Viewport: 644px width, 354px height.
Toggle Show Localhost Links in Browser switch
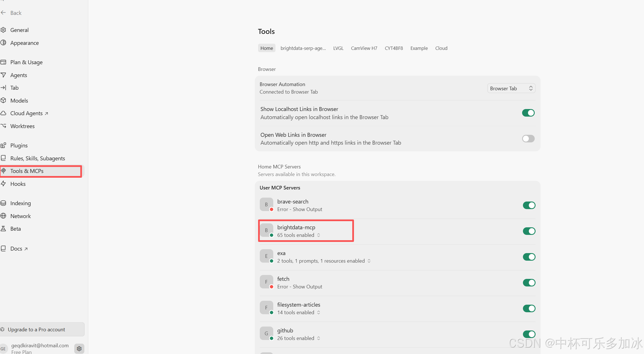(x=528, y=113)
